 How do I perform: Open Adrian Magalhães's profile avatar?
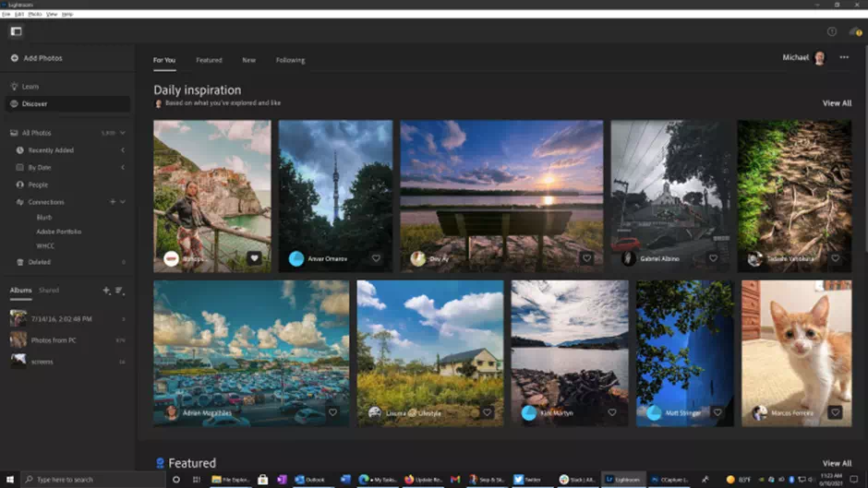[x=171, y=412]
